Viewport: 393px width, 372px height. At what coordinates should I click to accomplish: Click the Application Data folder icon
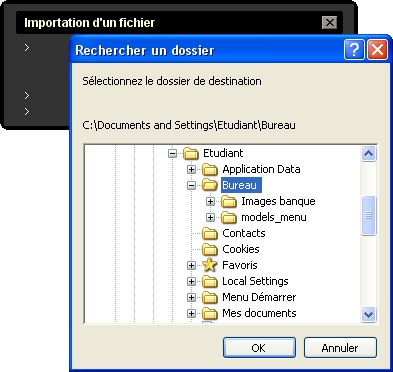210,170
